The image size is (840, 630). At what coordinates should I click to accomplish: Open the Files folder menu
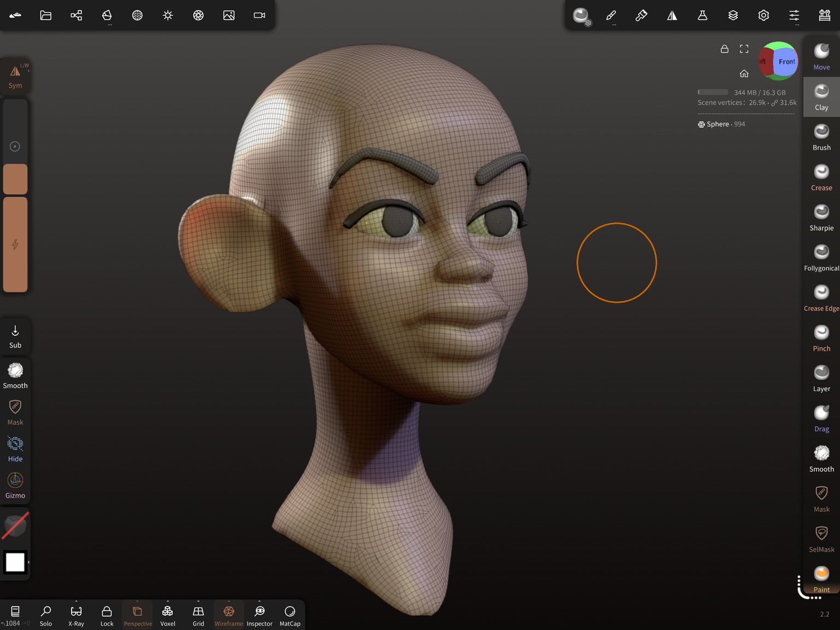coord(46,15)
